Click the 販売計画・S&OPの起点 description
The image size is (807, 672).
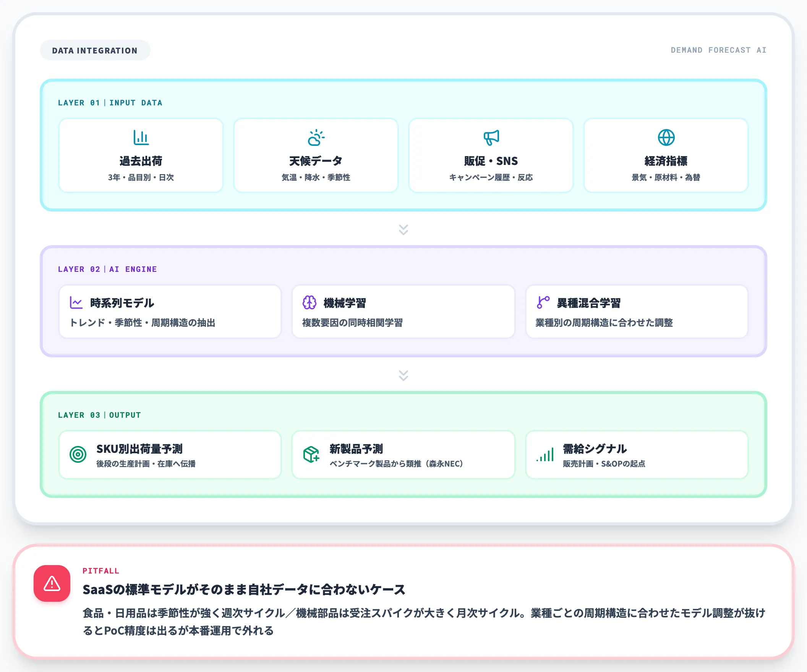[604, 464]
